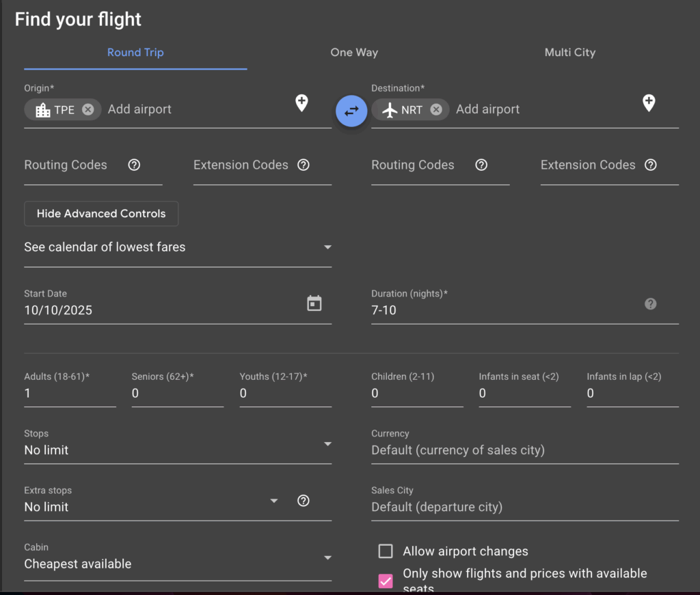Image resolution: width=700 pixels, height=595 pixels.
Task: Click the destination nearby airports pin icon
Action: click(649, 103)
